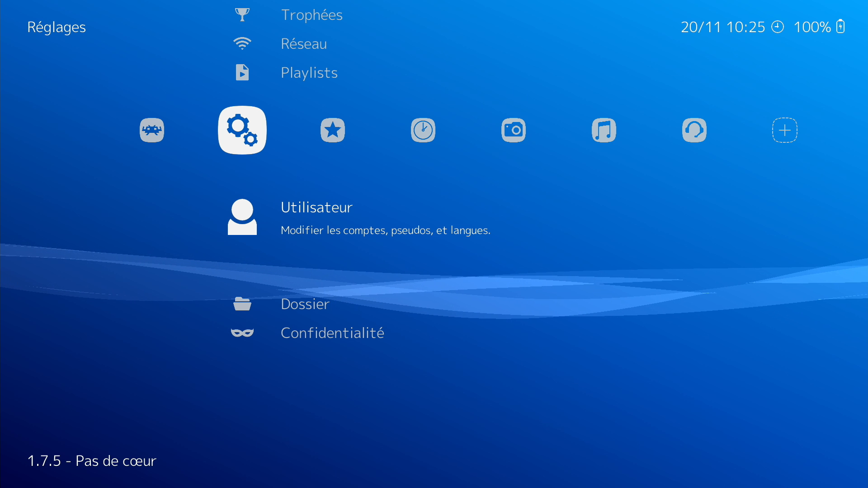Image resolution: width=868 pixels, height=488 pixels.
Task: Open the History clock tab
Action: click(423, 130)
